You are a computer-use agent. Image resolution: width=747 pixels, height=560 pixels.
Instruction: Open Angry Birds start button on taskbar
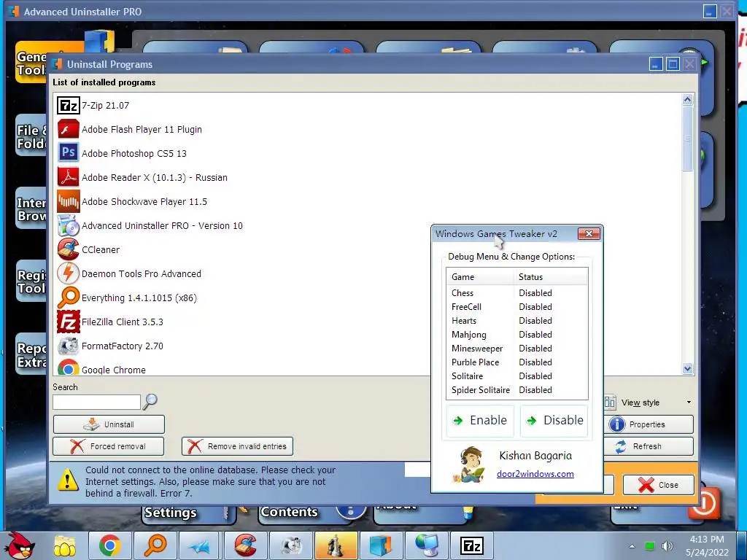click(19, 545)
